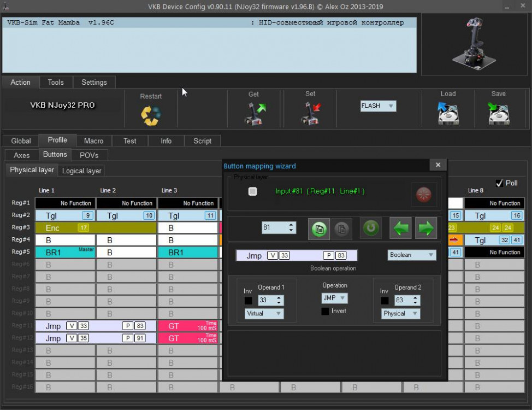This screenshot has width=532, height=410.
Task: Switch to the Macro tab
Action: (93, 140)
